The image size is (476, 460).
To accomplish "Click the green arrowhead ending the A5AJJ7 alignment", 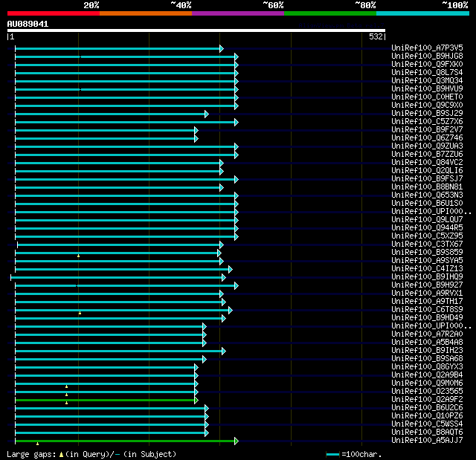I will click(x=237, y=441).
